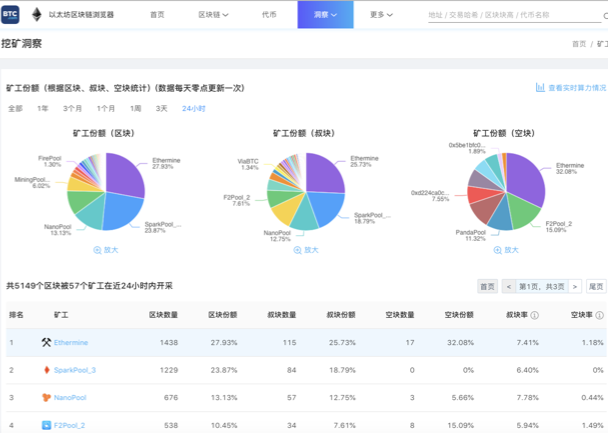Open the NanoPool miner link

(70, 397)
